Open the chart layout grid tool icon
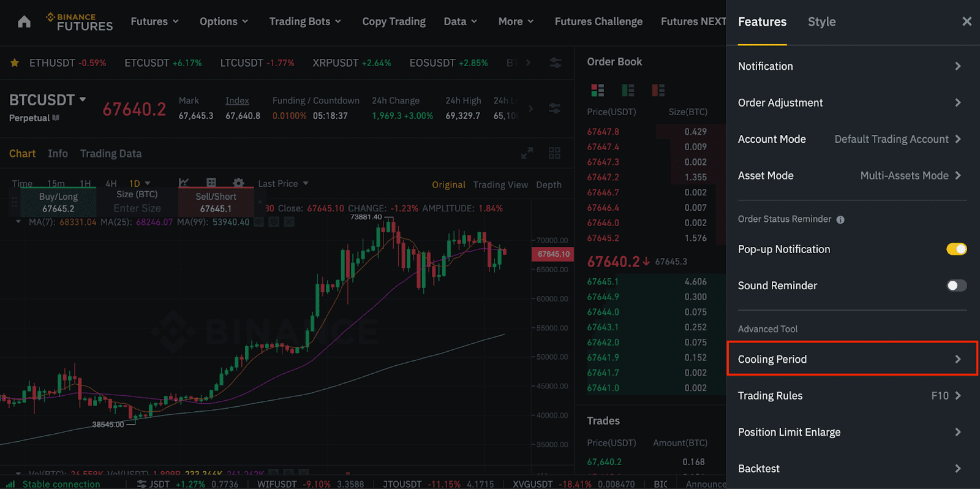The height and width of the screenshot is (489, 980). tap(211, 183)
